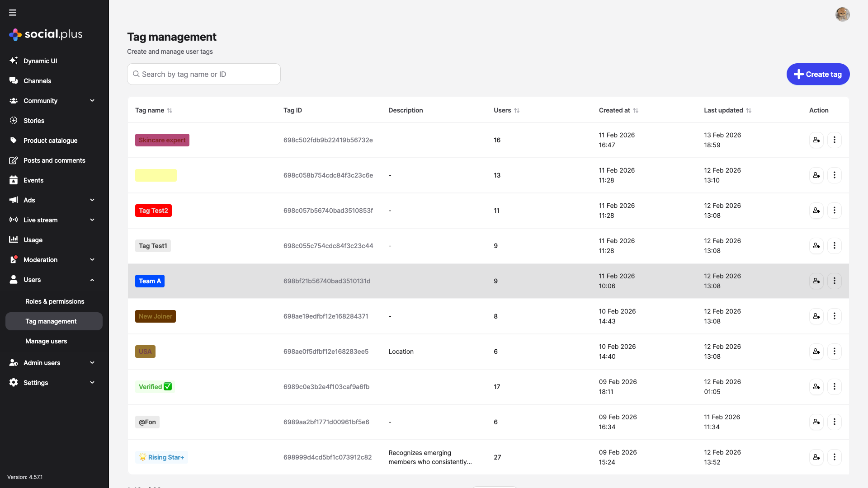The width and height of the screenshot is (868, 488).
Task: Click assign-user icon on Skincare expert row
Action: (x=816, y=140)
